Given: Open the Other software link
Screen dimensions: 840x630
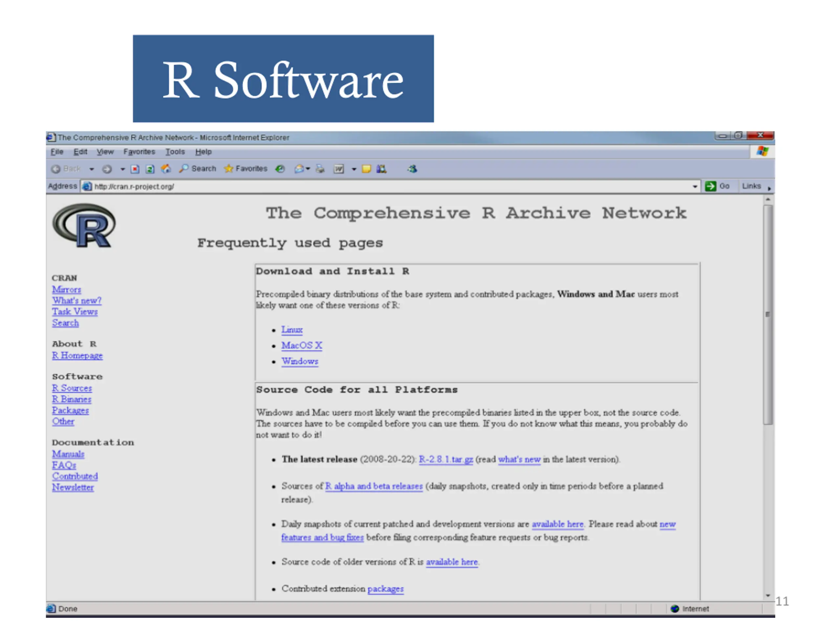Looking at the screenshot, I should [x=63, y=422].
